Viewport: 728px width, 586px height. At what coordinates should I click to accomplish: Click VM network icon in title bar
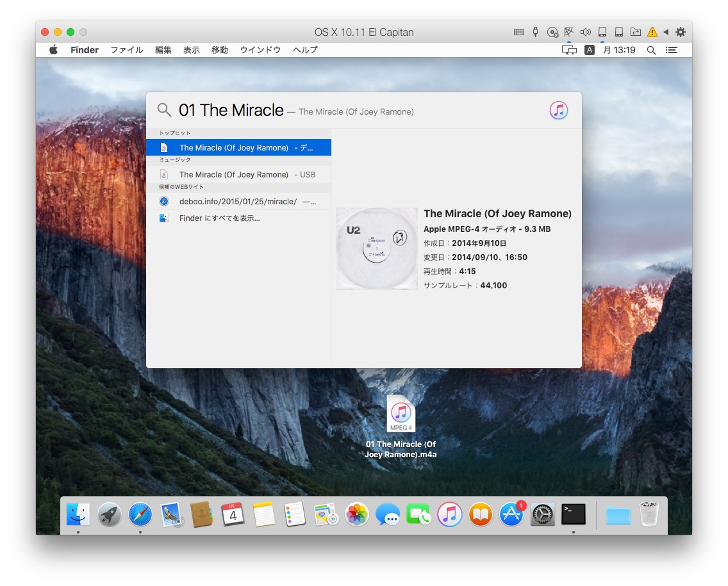tap(569, 32)
